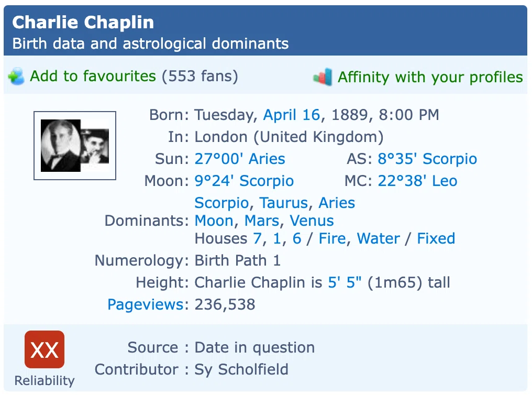Click the Water element link

coord(378,238)
